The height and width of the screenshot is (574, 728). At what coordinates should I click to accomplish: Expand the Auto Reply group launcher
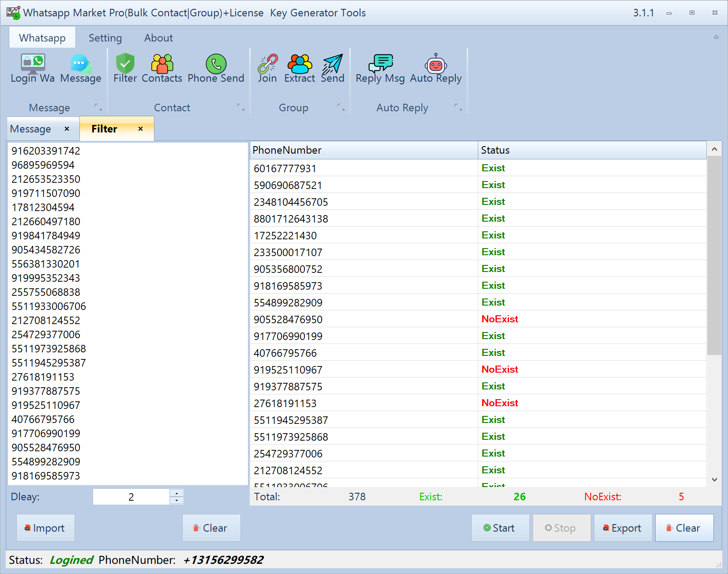(458, 107)
